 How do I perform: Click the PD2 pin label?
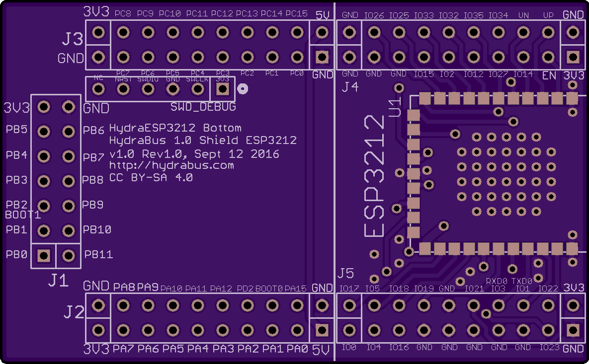click(x=245, y=289)
